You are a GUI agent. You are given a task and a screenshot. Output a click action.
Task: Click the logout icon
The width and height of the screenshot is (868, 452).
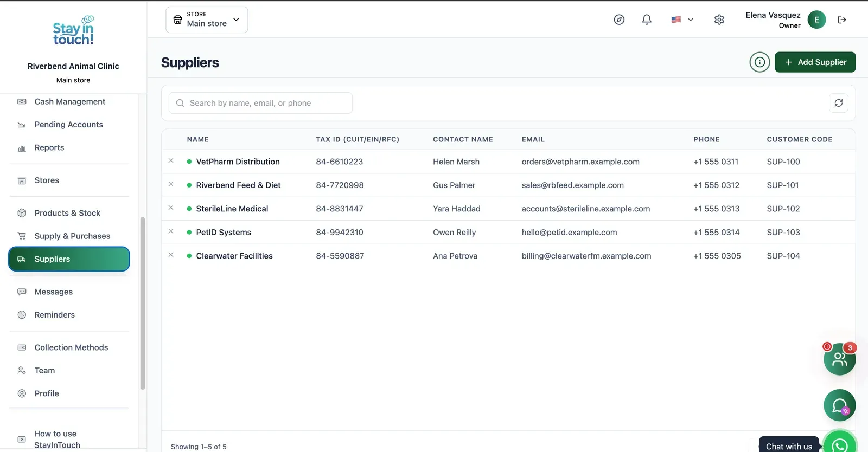click(842, 20)
